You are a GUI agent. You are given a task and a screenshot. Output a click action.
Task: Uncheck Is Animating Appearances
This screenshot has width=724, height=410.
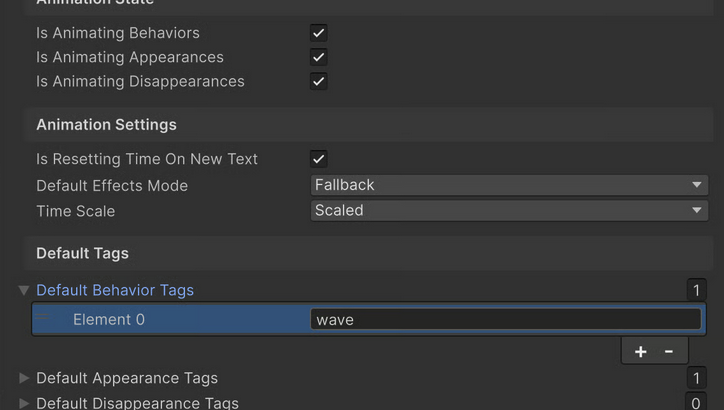319,57
